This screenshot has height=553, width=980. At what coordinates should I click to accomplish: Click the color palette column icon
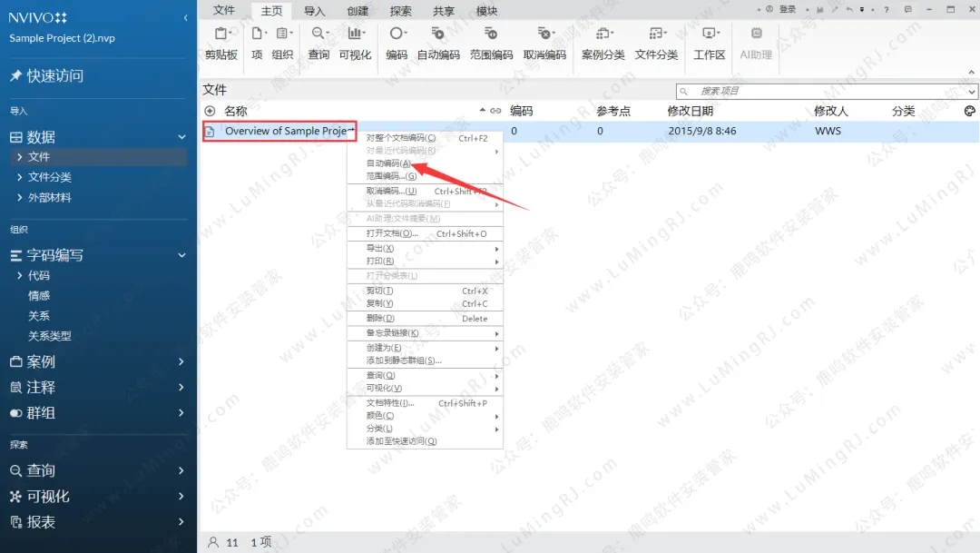(x=969, y=111)
